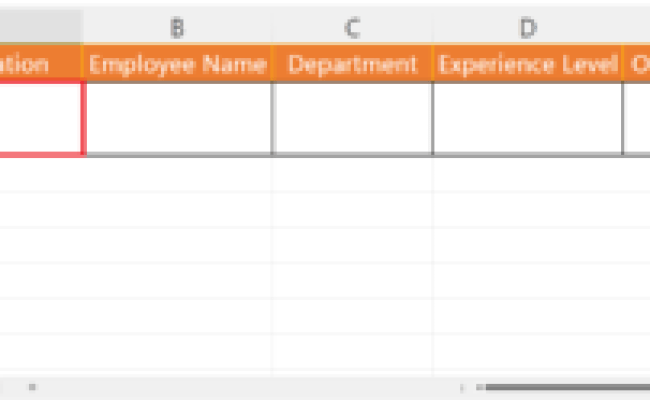Click the red-bordered active cell in column A
The width and height of the screenshot is (650, 400).
click(x=41, y=118)
